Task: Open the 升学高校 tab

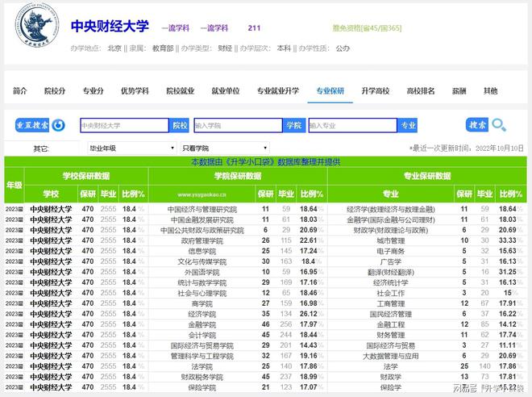Action: click(x=376, y=90)
